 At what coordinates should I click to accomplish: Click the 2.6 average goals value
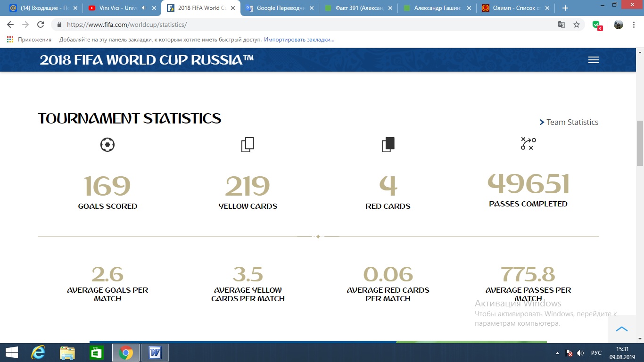107,274
